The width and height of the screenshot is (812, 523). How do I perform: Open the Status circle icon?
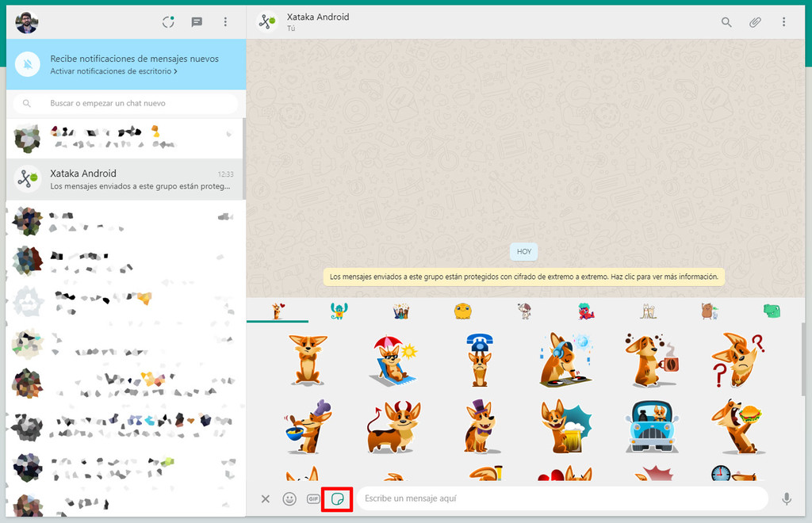point(167,22)
